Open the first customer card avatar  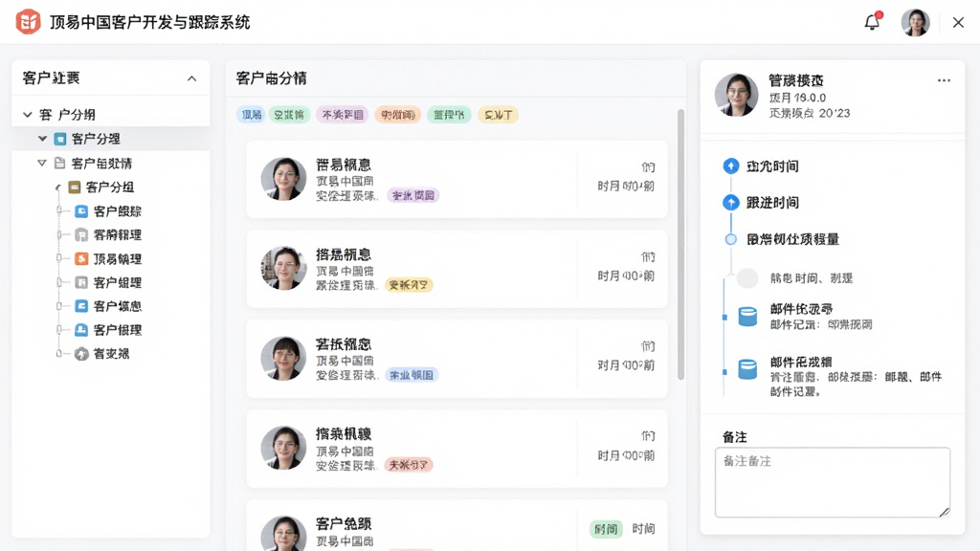[283, 179]
